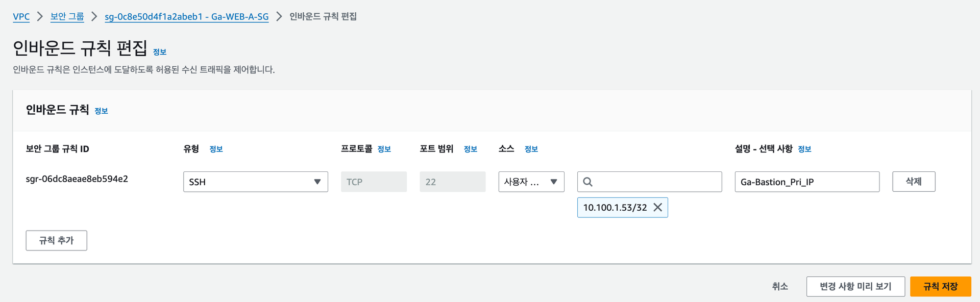980x302 pixels.
Task: Go to 보안 그룹 breadcrumb link
Action: [x=67, y=16]
